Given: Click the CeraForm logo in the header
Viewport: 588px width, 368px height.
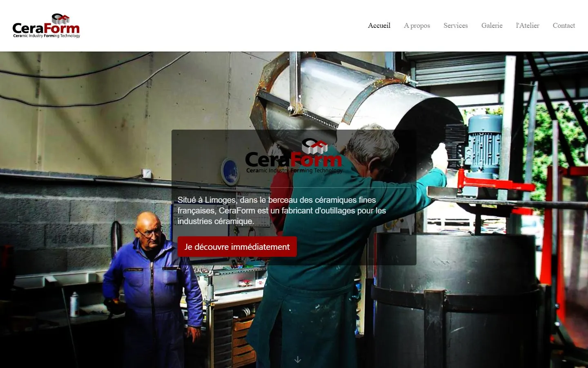Looking at the screenshot, I should tap(46, 26).
